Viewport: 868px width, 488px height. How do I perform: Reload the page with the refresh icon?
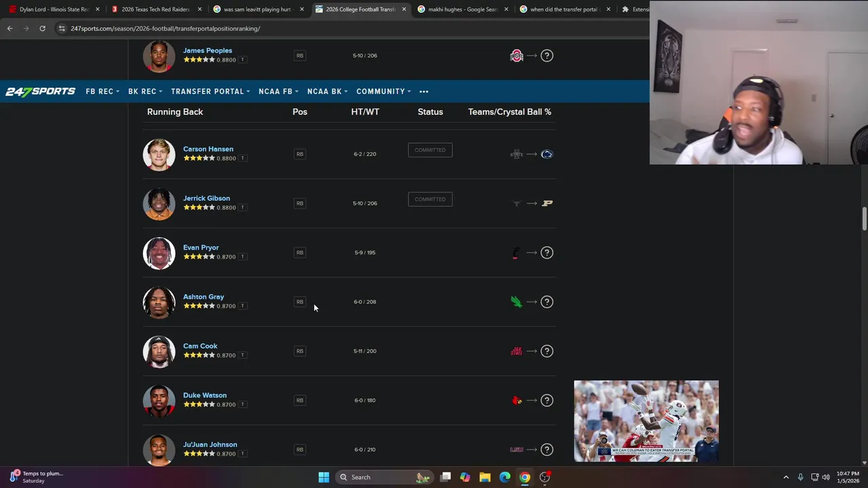42,28
